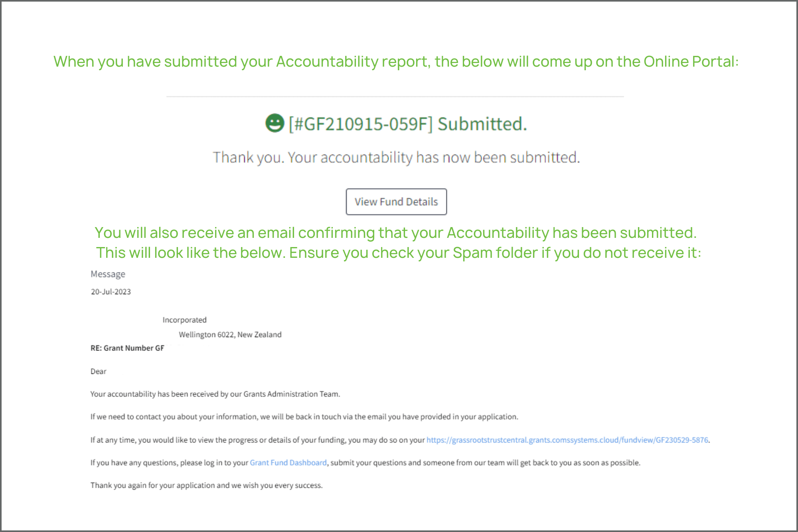The height and width of the screenshot is (532, 798).
Task: Select the 20-Jul-2023 date text
Action: coord(111,292)
